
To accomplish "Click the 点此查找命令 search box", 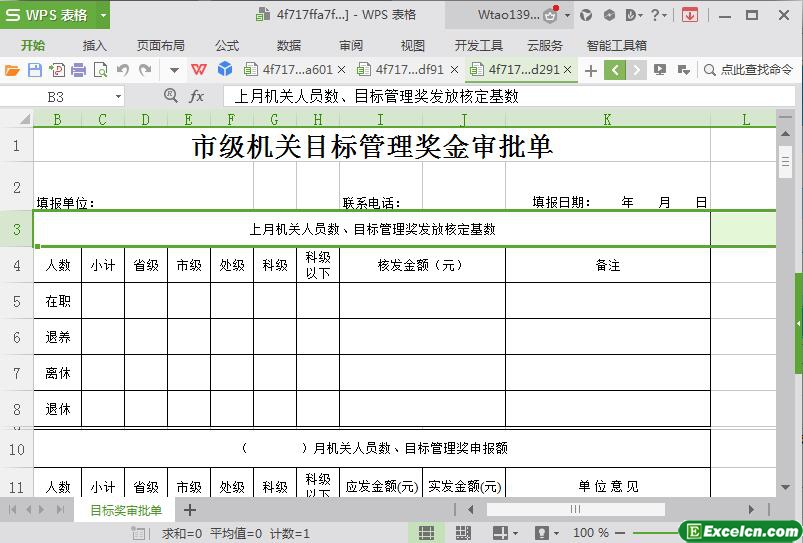I will pos(749,70).
